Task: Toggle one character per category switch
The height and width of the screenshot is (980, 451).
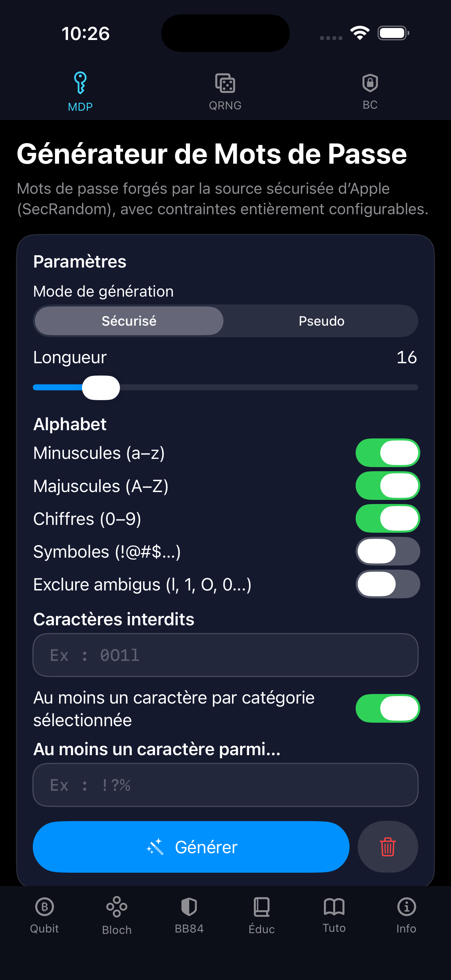Action: (387, 708)
